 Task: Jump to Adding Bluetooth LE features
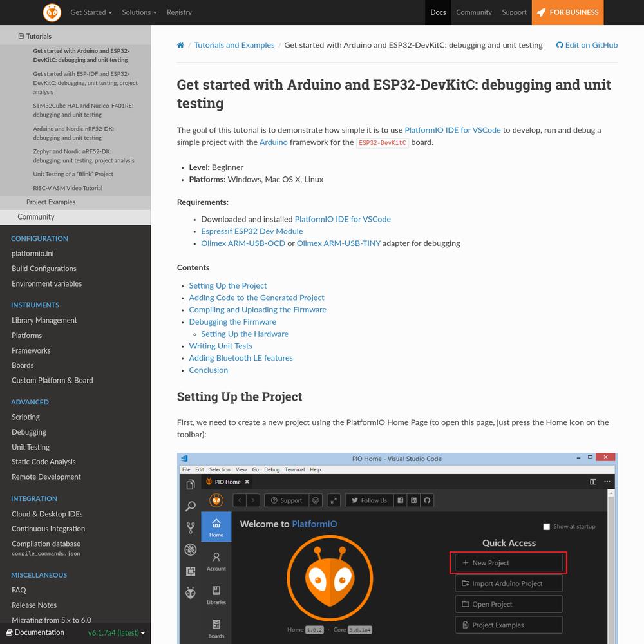tap(241, 358)
